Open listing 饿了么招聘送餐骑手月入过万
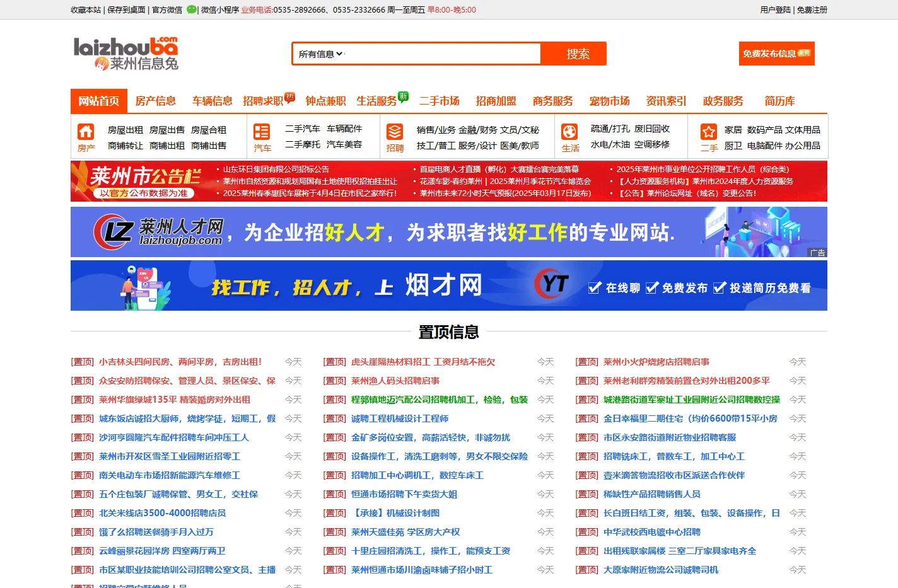This screenshot has height=588, width=898. (x=156, y=532)
